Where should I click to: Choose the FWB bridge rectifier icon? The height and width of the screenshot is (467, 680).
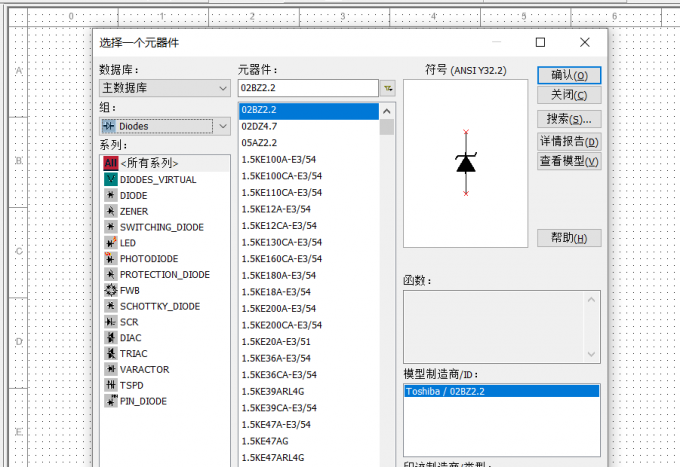[111, 290]
